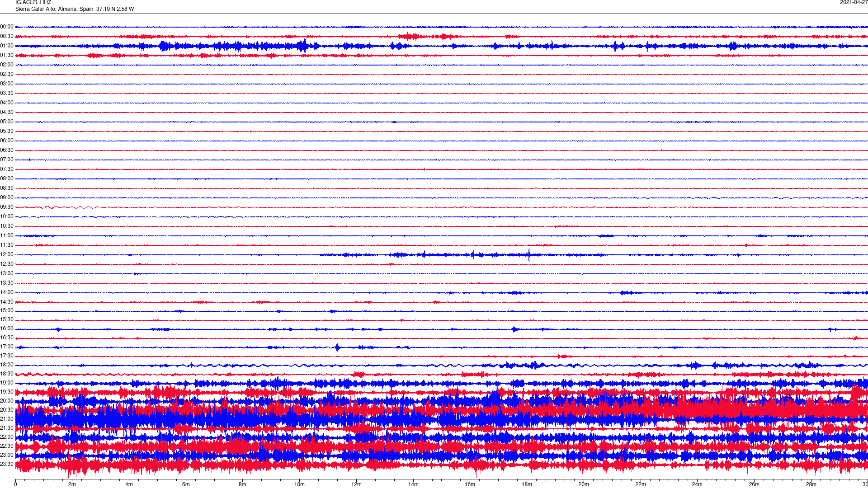The image size is (868, 488).
Task: Click the 01:00 trace row label
Action: click(x=7, y=46)
